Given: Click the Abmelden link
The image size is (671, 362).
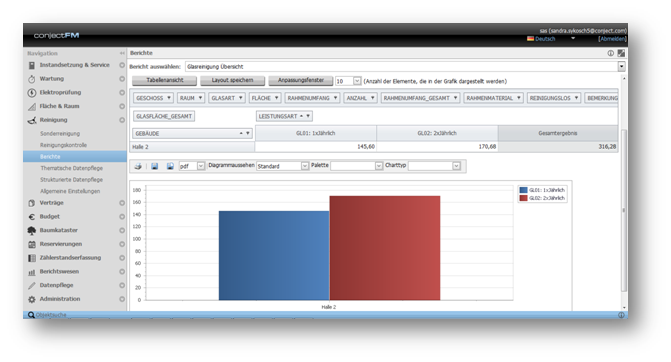Looking at the screenshot, I should (x=612, y=39).
